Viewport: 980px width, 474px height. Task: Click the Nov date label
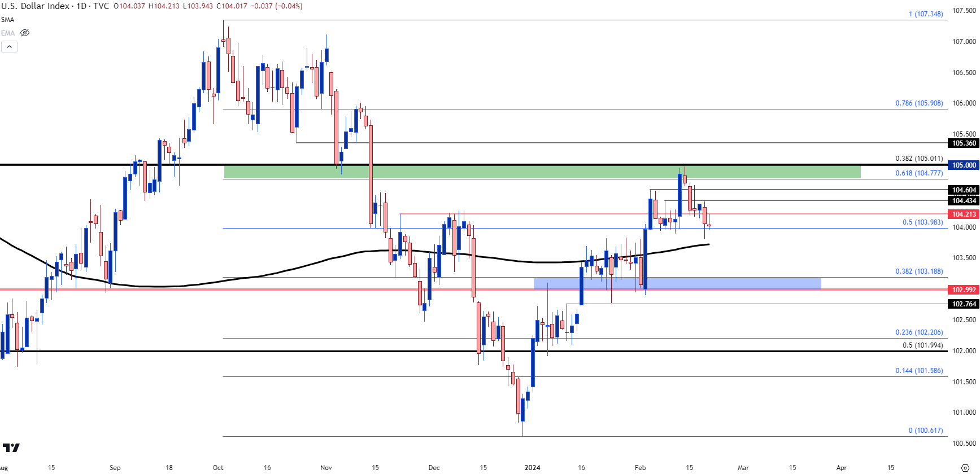click(x=326, y=468)
